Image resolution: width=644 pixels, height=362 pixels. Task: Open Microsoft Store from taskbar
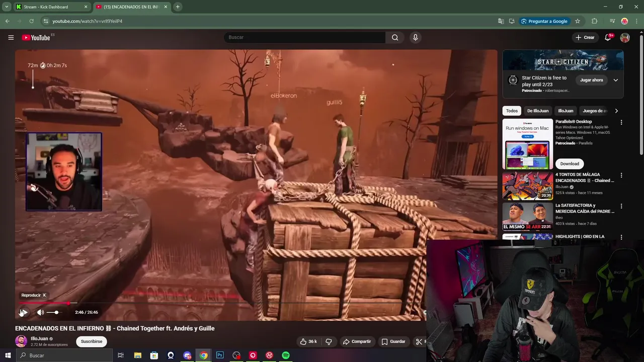pos(154,355)
